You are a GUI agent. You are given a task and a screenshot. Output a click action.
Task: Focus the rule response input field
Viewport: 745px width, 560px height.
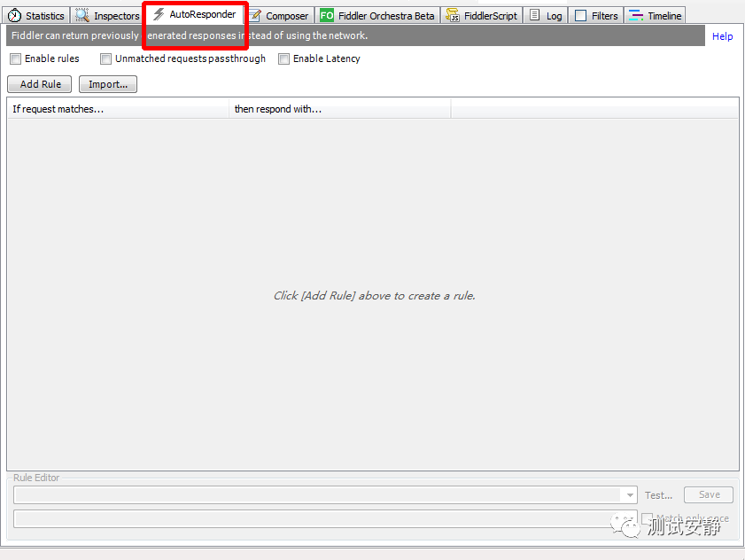325,518
